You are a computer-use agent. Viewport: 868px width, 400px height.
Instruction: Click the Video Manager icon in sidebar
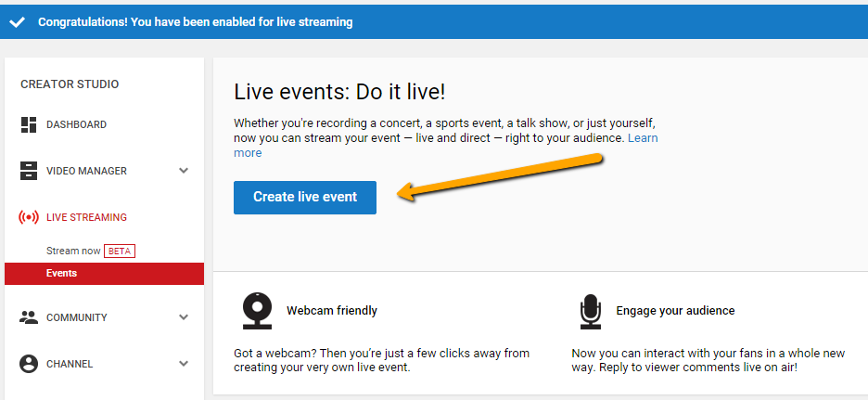29,171
